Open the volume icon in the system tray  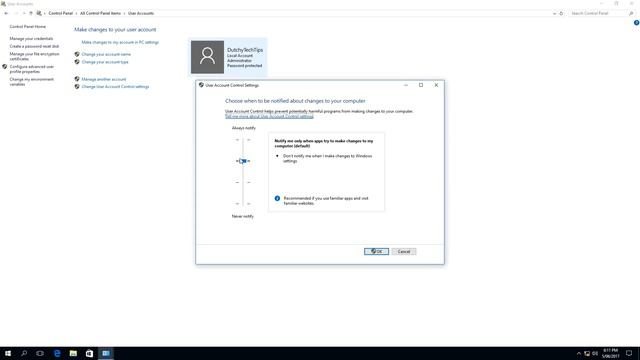(595, 353)
